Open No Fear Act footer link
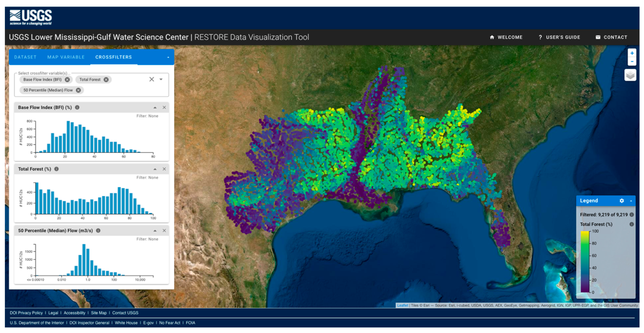Image resolution: width=644 pixels, height=333 pixels. [170, 323]
